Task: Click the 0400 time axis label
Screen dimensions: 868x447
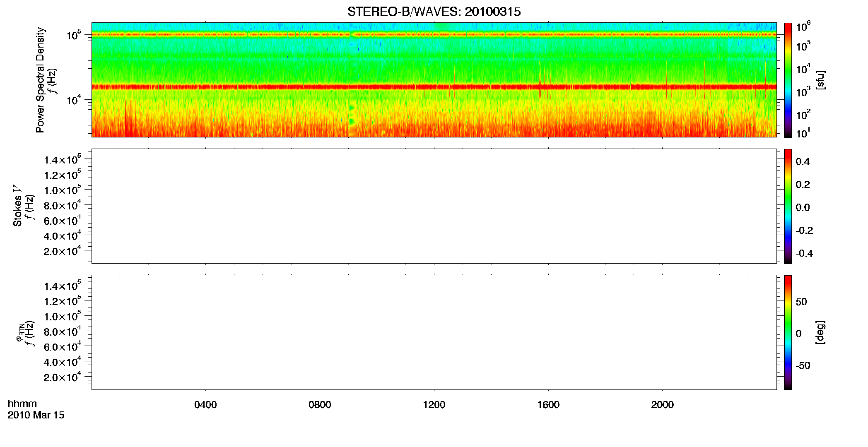Action: [205, 405]
